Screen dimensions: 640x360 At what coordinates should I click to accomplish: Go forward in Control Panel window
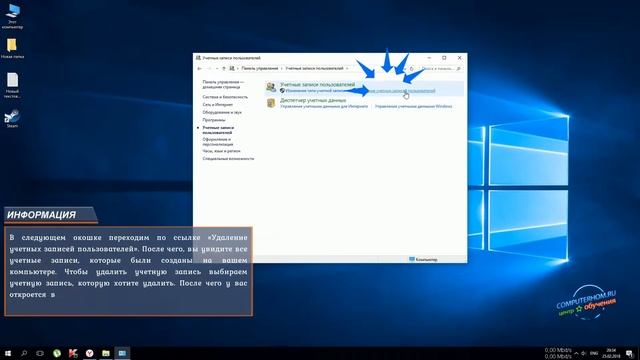coord(209,69)
